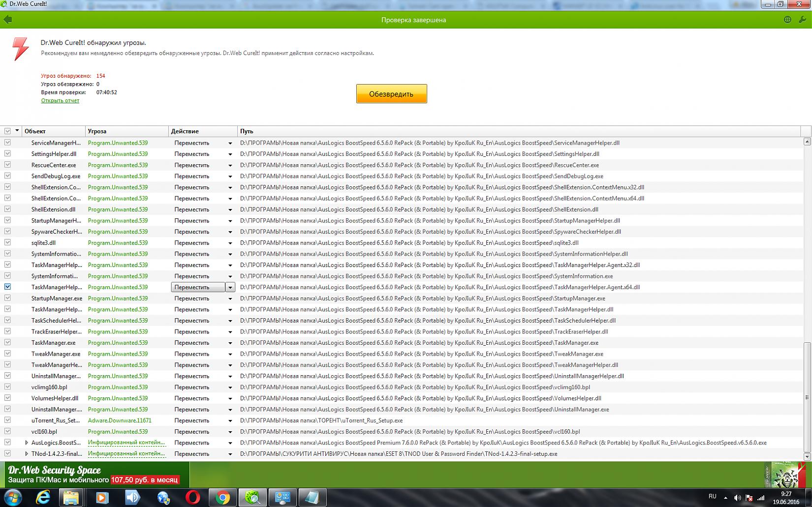This screenshot has height=507, width=812.
Task: Sort by the Путь column header
Action: [519, 131]
